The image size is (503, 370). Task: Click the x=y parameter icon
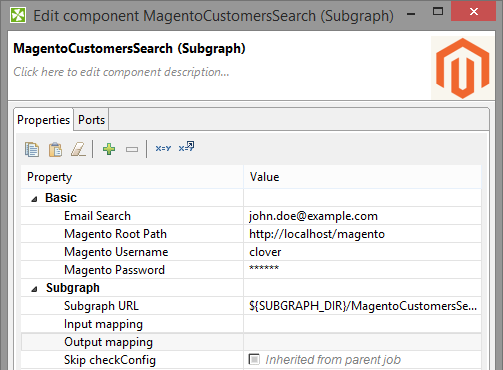coord(163,148)
